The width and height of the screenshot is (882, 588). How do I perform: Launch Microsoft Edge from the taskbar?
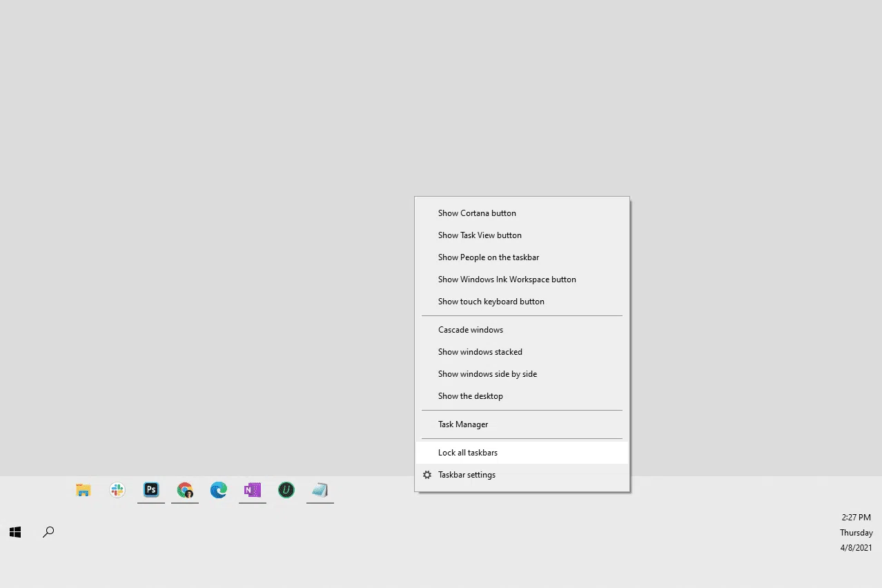click(219, 491)
